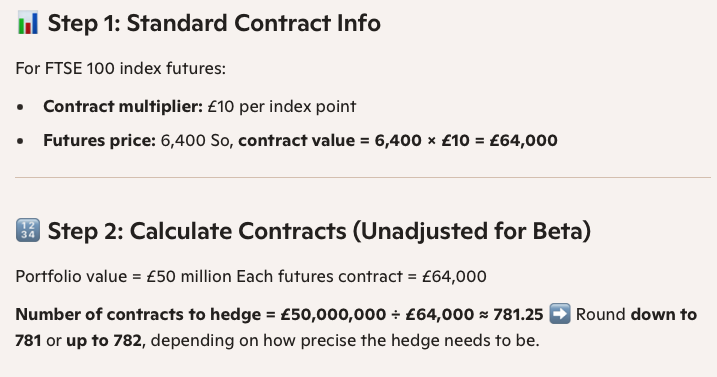717x377 pixels.
Task: Click the '781.25' result value
Action: point(518,314)
